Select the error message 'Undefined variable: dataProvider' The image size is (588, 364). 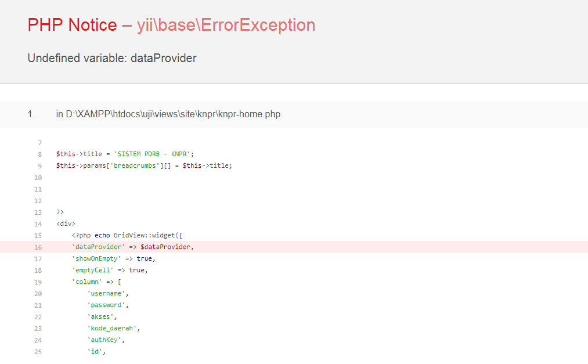coord(111,58)
